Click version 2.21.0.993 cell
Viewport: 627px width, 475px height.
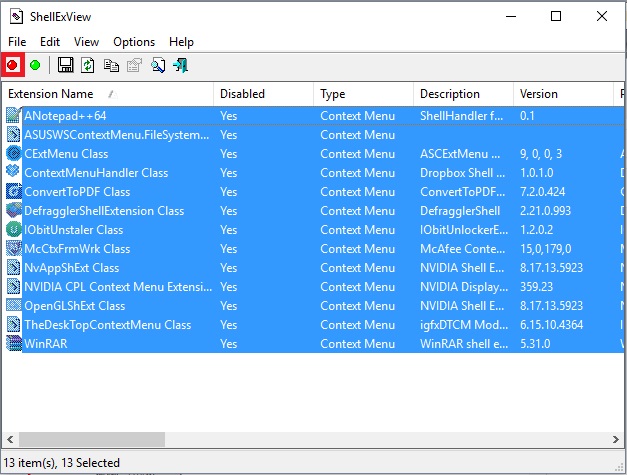click(x=545, y=211)
